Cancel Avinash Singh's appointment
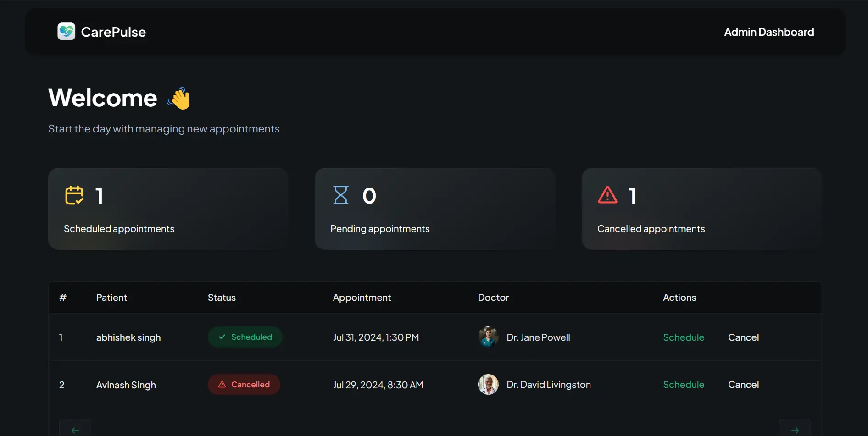This screenshot has height=436, width=868. coord(743,385)
